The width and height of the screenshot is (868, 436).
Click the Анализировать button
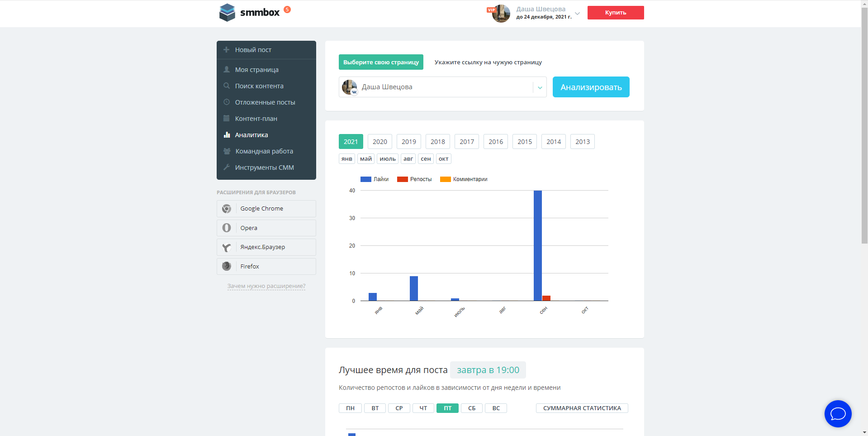(x=591, y=87)
